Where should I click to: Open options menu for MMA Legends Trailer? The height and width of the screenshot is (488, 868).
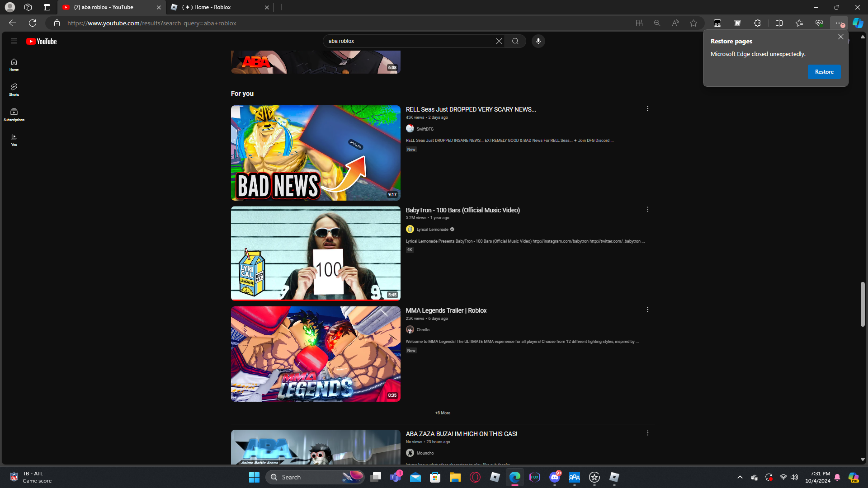click(x=648, y=310)
